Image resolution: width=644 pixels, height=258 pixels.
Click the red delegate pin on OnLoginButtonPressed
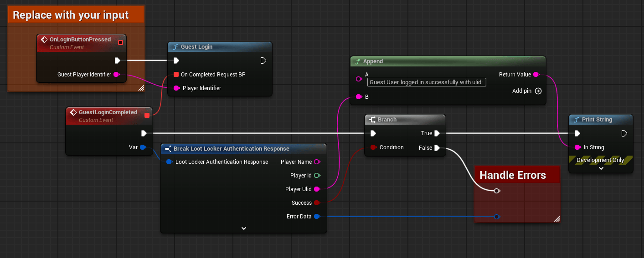(120, 43)
